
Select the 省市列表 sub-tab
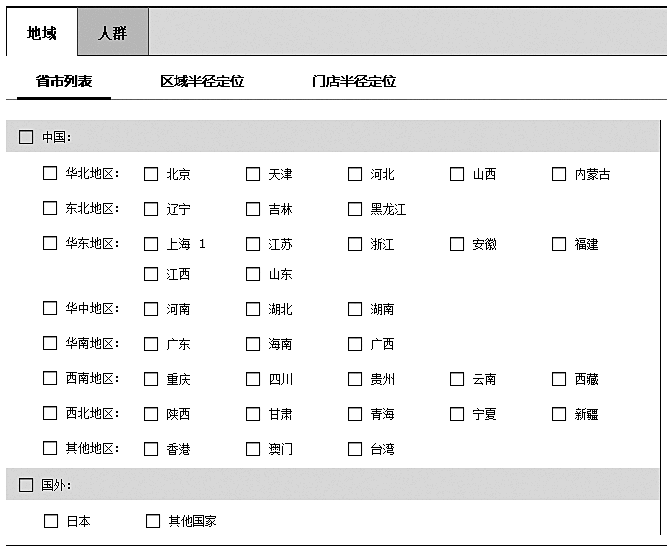[64, 81]
